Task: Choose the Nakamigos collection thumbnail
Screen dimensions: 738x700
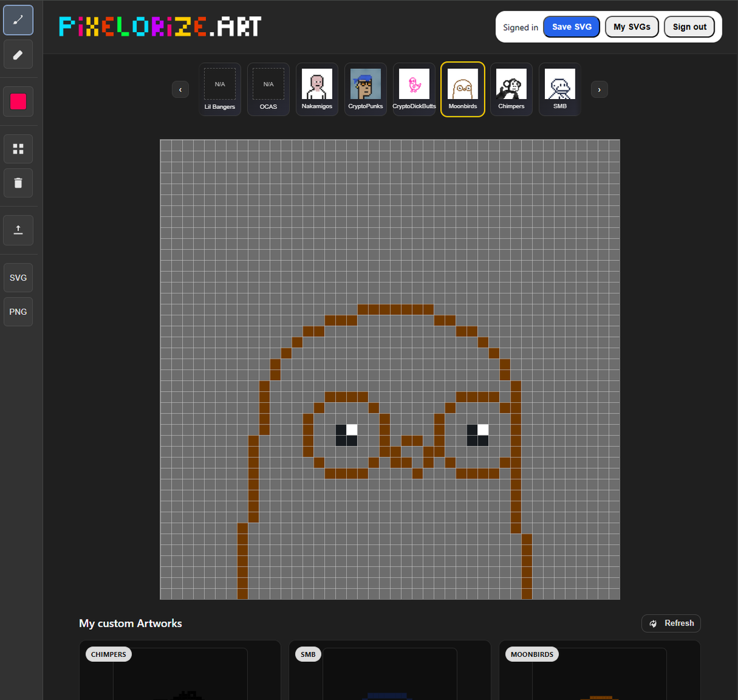Action: [x=317, y=89]
